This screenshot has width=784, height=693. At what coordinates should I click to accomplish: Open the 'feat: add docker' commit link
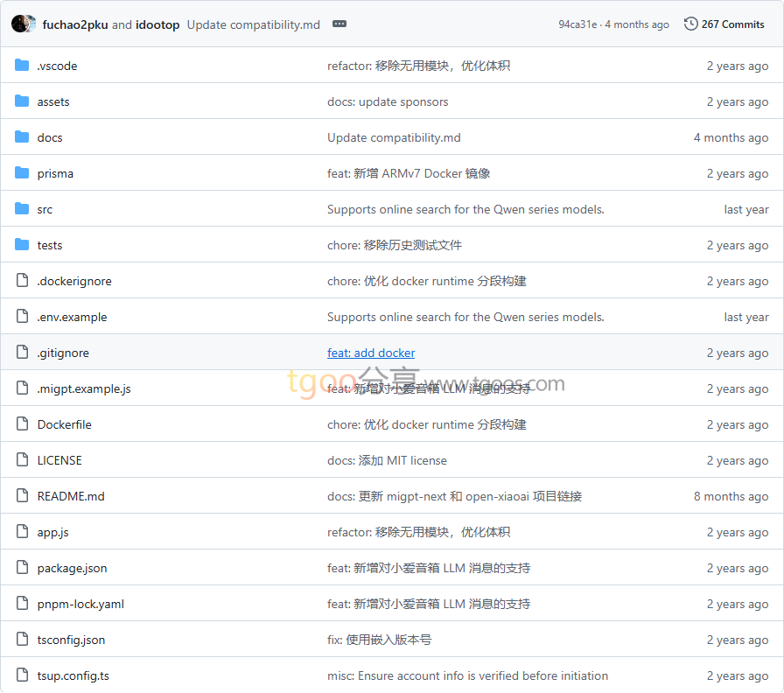tap(371, 353)
